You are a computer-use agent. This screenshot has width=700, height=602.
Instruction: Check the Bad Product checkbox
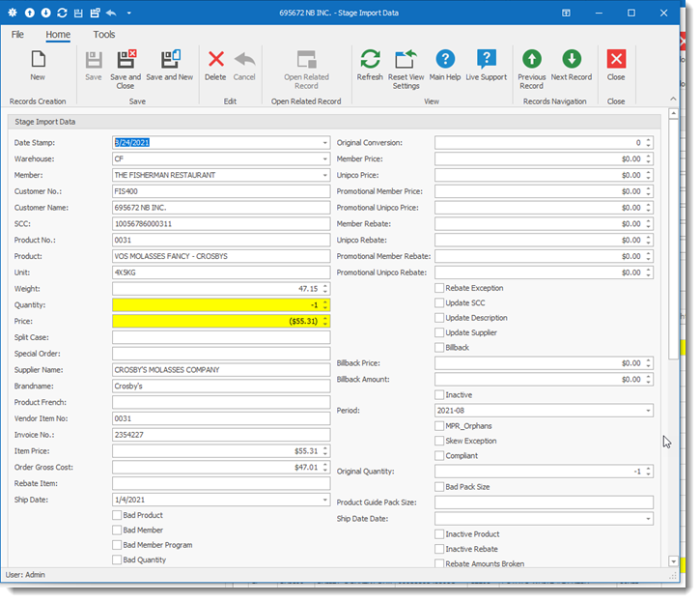point(117,515)
